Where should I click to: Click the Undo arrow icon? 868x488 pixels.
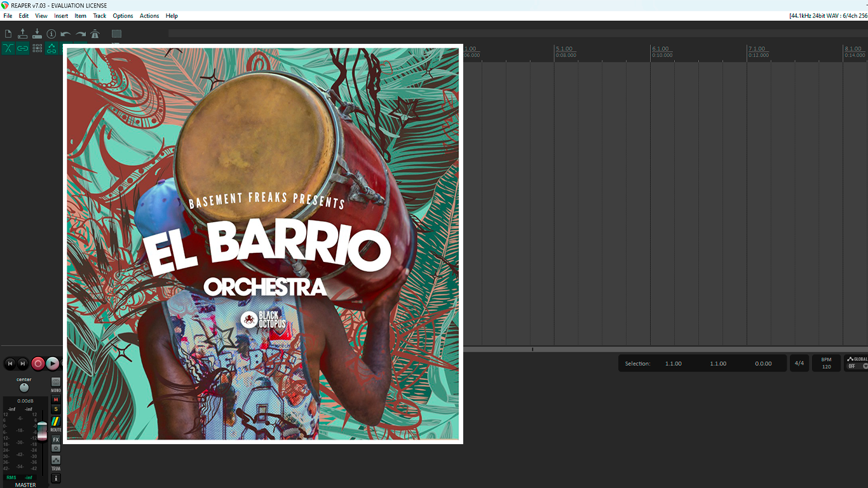point(65,34)
